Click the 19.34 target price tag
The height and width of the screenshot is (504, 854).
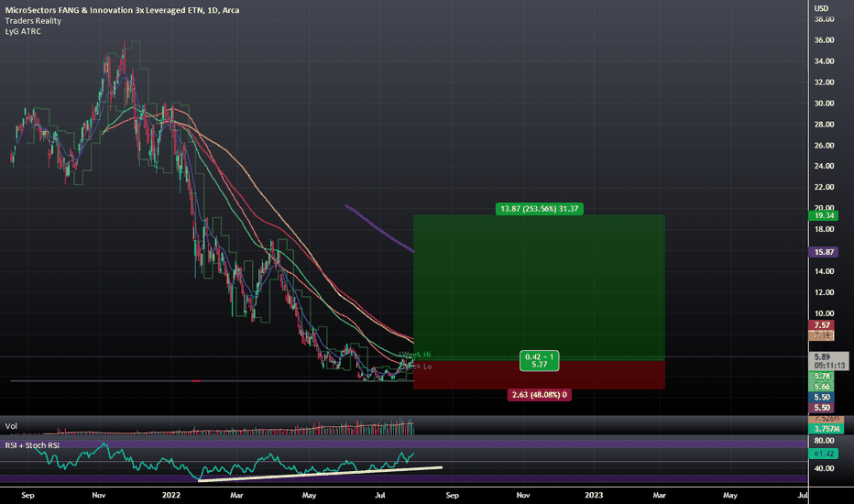click(824, 215)
